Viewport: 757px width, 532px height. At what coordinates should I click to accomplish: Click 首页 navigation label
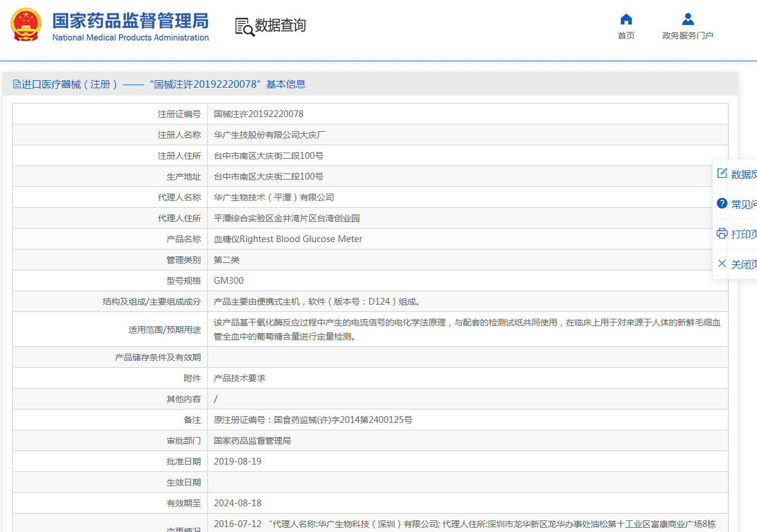pos(626,36)
